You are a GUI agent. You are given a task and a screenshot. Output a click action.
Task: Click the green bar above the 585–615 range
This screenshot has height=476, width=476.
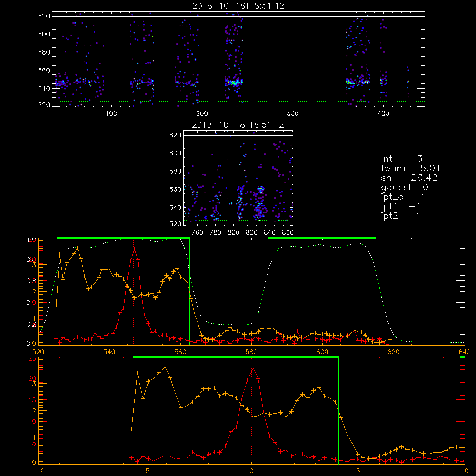click(x=322, y=238)
